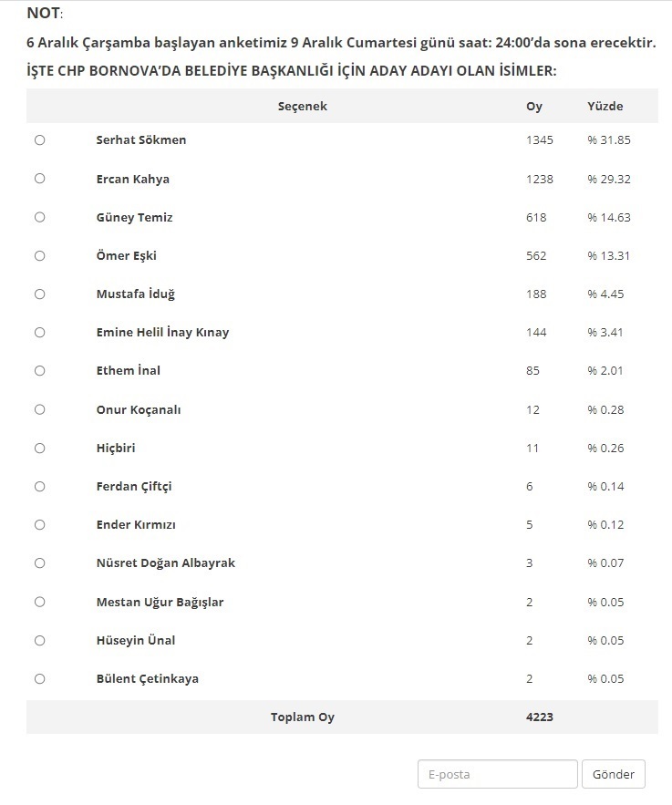Image resolution: width=672 pixels, height=805 pixels.
Task: Click the E-posta input field
Action: pos(497,774)
